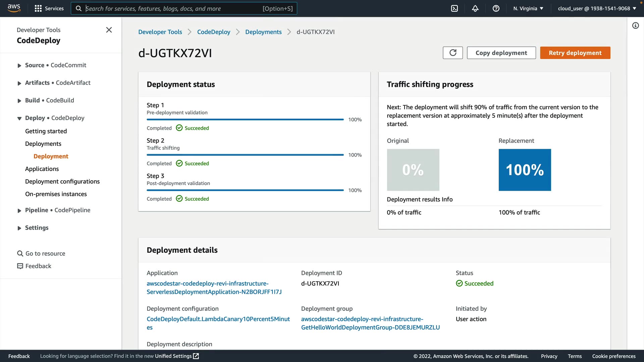This screenshot has height=362, width=644.
Task: Click the blue 100% Replacement traffic box
Action: pyautogui.click(x=525, y=170)
